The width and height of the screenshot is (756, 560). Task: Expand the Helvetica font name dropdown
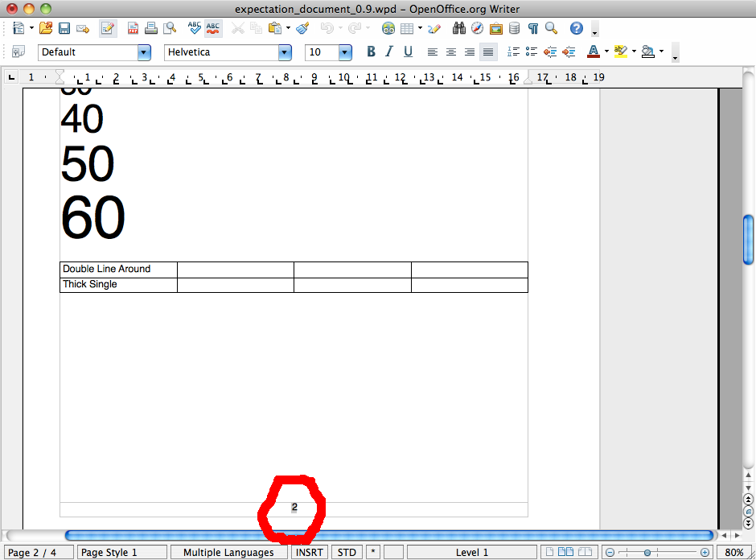tap(285, 52)
